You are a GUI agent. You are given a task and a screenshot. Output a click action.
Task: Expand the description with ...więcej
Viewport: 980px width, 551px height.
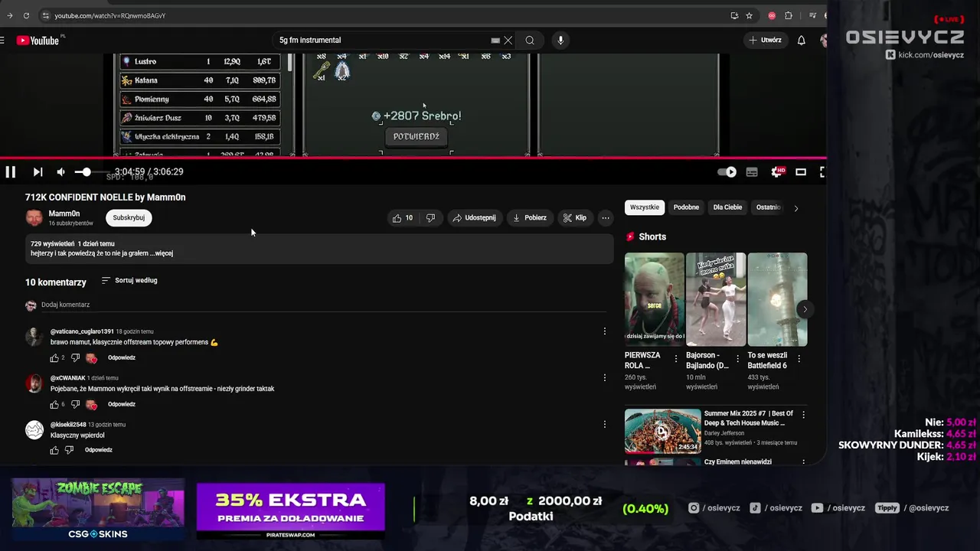(x=162, y=253)
